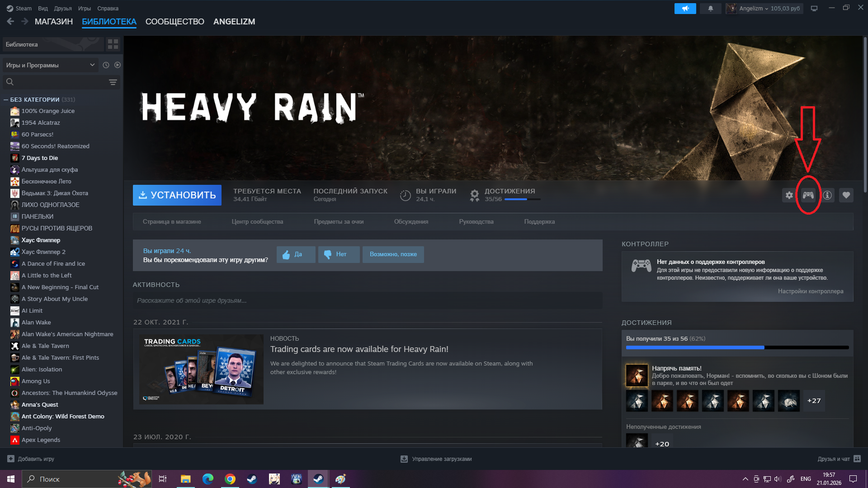868x488 pixels.
Task: Open Google Chrome from taskbar
Action: pyautogui.click(x=230, y=479)
